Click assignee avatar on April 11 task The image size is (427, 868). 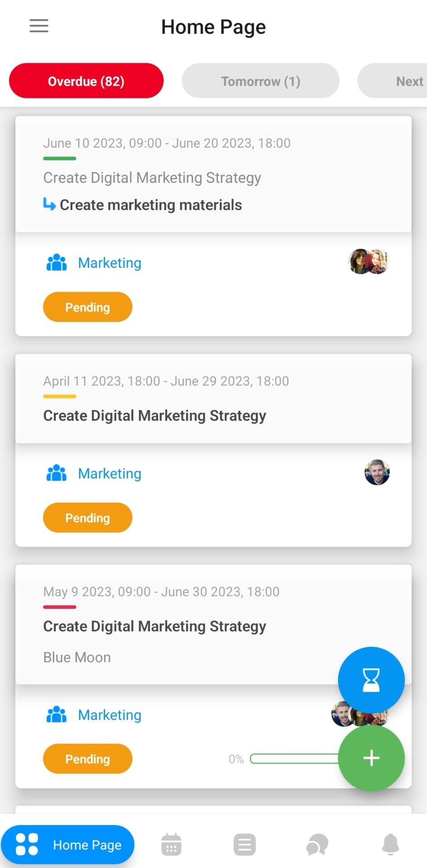377,472
